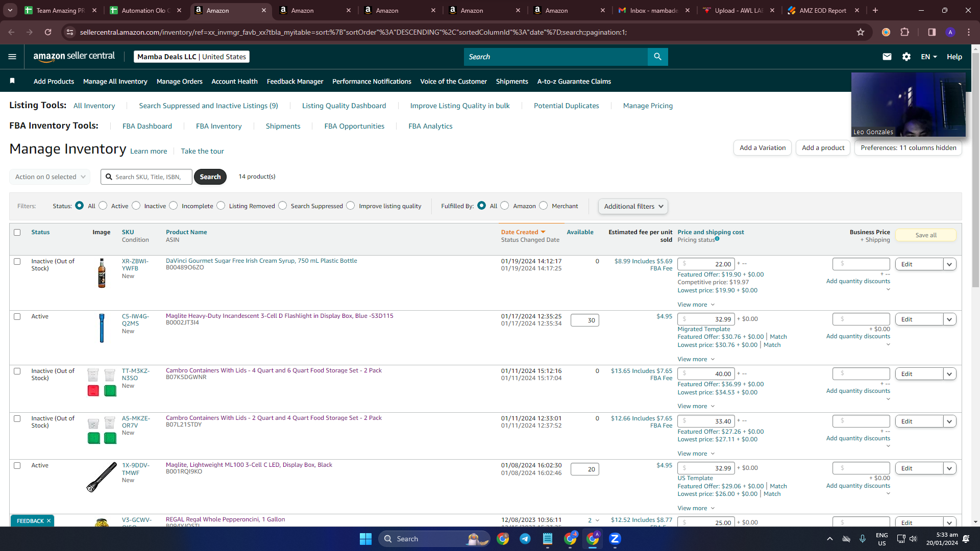The image size is (980, 551).
Task: Open the Zoom app in taskbar
Action: 615,539
